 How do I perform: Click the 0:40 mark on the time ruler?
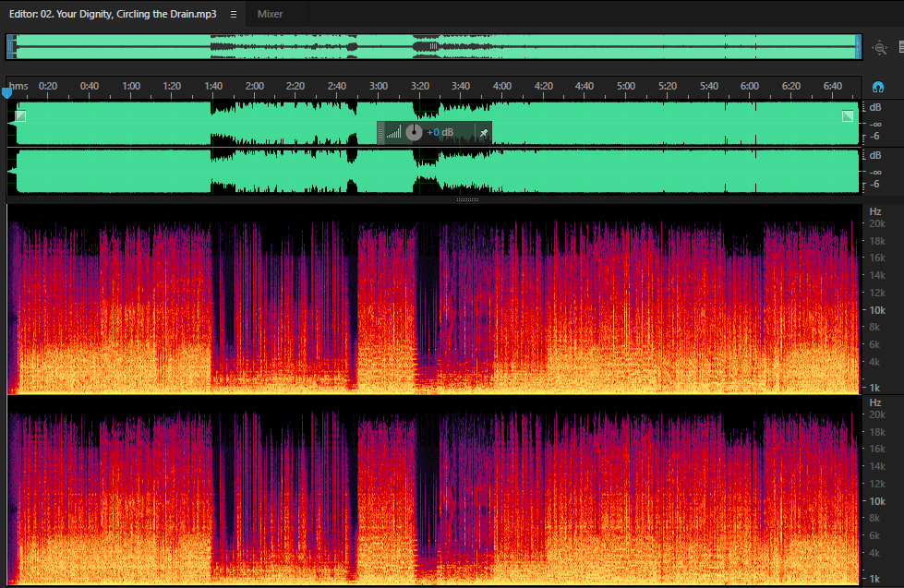pyautogui.click(x=90, y=86)
